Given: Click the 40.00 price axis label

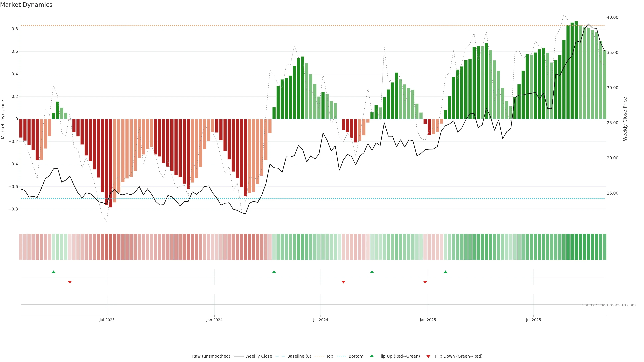Looking at the screenshot, I should click(x=612, y=17).
